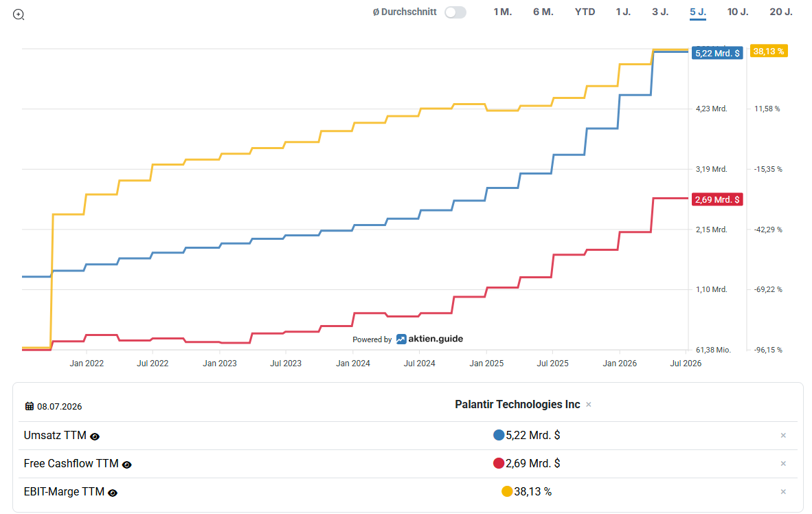812x514 pixels.
Task: Select the 1 J. time range
Action: pyautogui.click(x=623, y=12)
